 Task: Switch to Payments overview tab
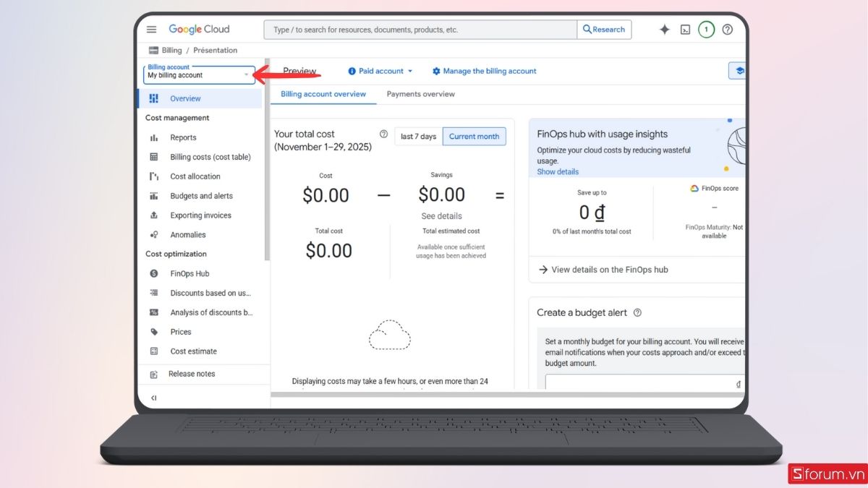click(x=421, y=94)
